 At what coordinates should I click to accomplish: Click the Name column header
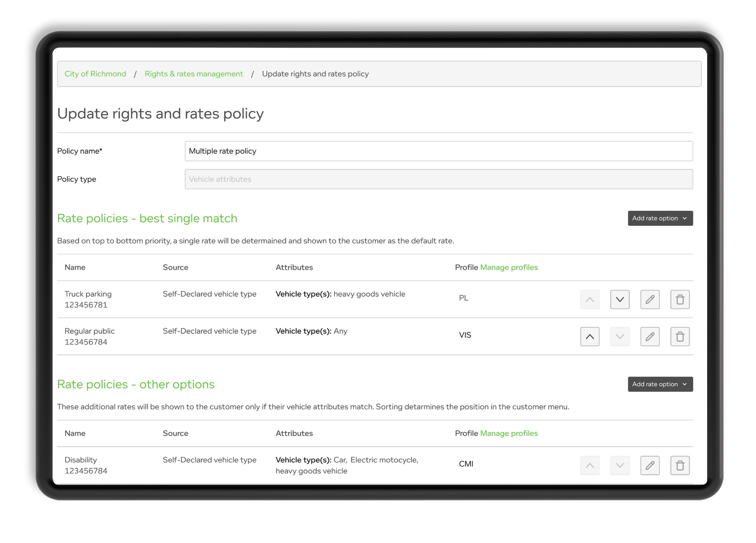coord(75,267)
